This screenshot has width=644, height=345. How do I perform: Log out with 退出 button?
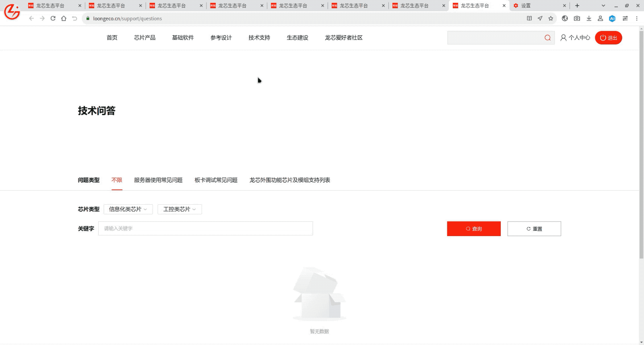(x=608, y=38)
